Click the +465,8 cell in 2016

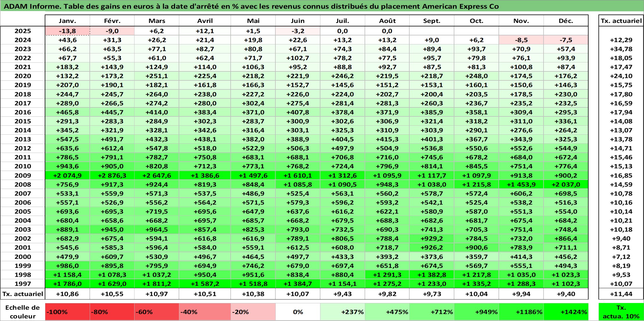[67, 112]
